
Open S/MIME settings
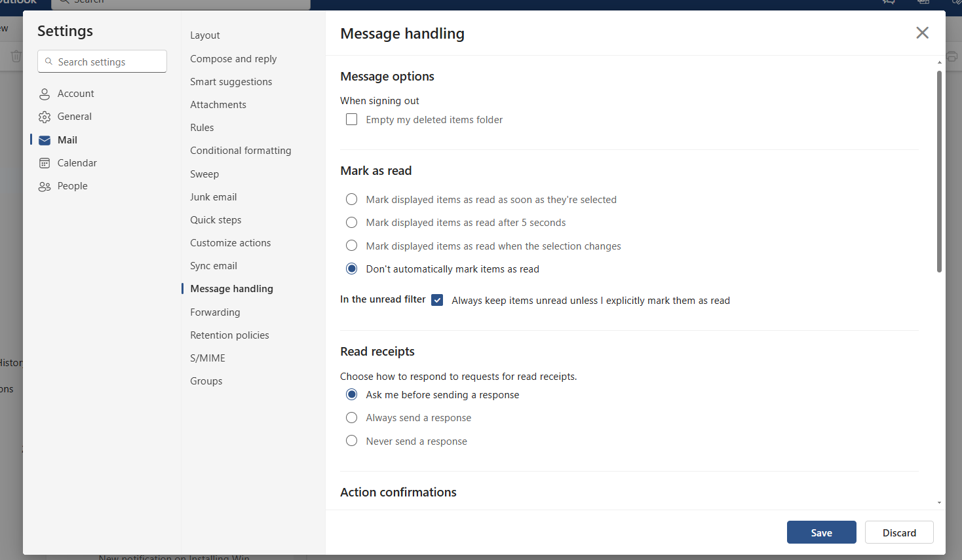coord(208,358)
